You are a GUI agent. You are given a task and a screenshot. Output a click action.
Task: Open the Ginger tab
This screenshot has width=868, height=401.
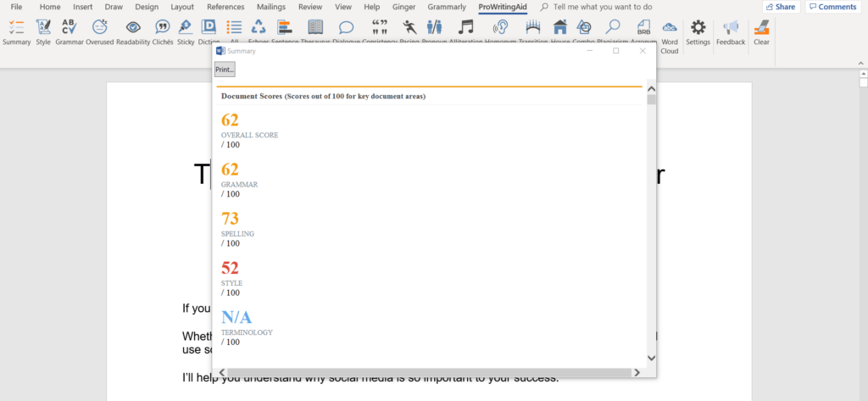403,7
